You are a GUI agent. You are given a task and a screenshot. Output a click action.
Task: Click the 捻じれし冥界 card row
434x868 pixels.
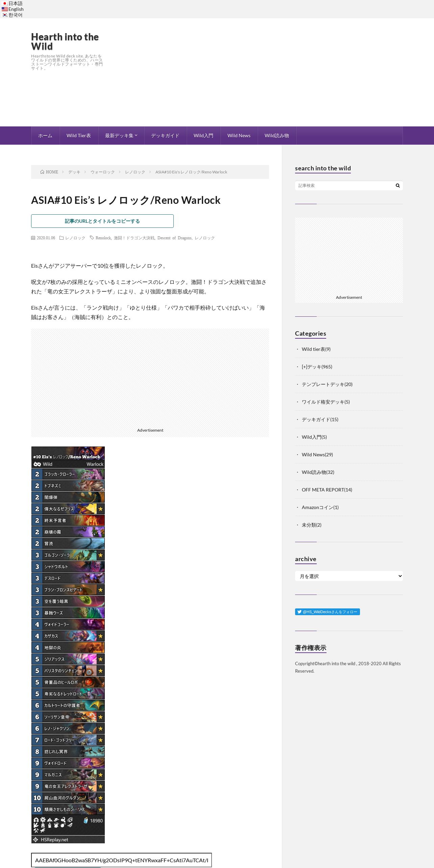point(68,751)
